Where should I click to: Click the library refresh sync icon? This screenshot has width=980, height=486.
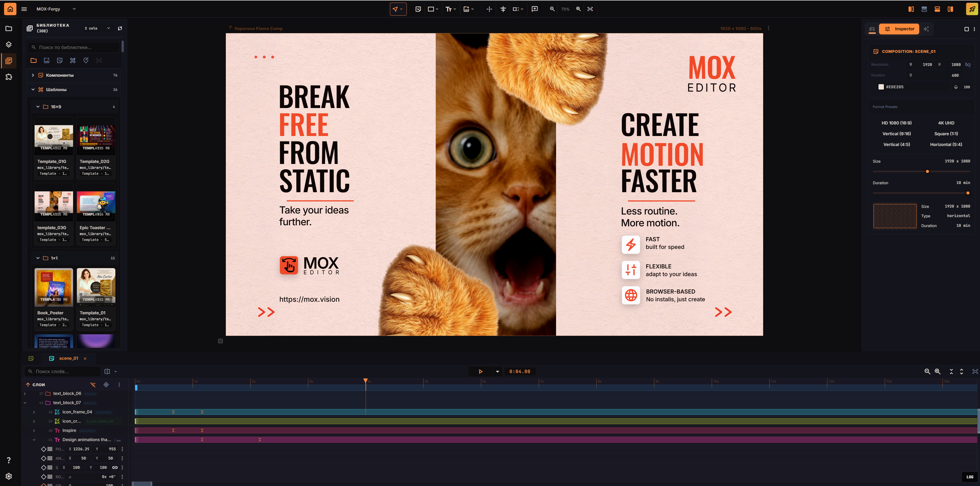[120, 28]
